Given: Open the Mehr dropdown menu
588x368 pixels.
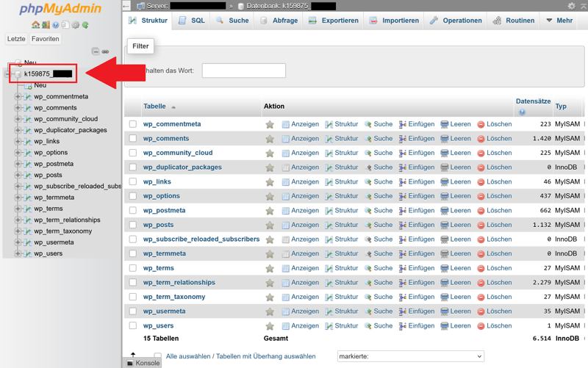Looking at the screenshot, I should click(559, 21).
